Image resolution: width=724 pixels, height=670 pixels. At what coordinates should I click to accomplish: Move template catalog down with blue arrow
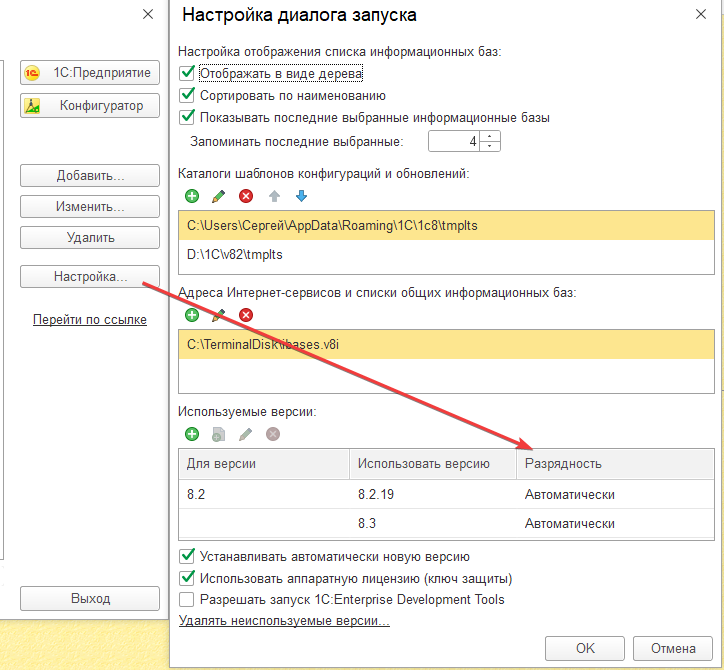300,196
